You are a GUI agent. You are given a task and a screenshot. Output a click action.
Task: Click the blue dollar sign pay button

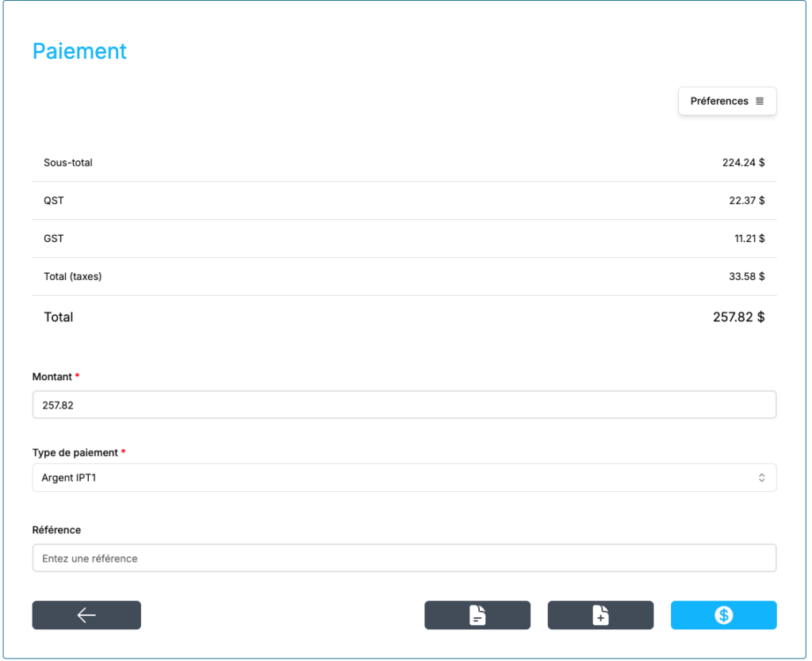(723, 615)
